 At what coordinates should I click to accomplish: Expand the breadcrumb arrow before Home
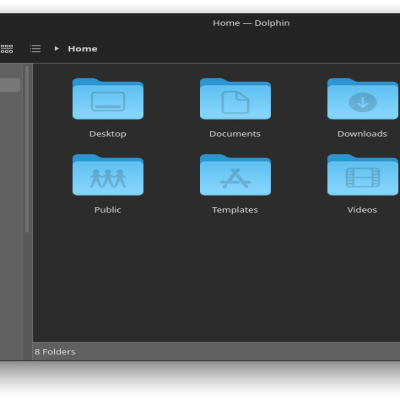pos(56,49)
